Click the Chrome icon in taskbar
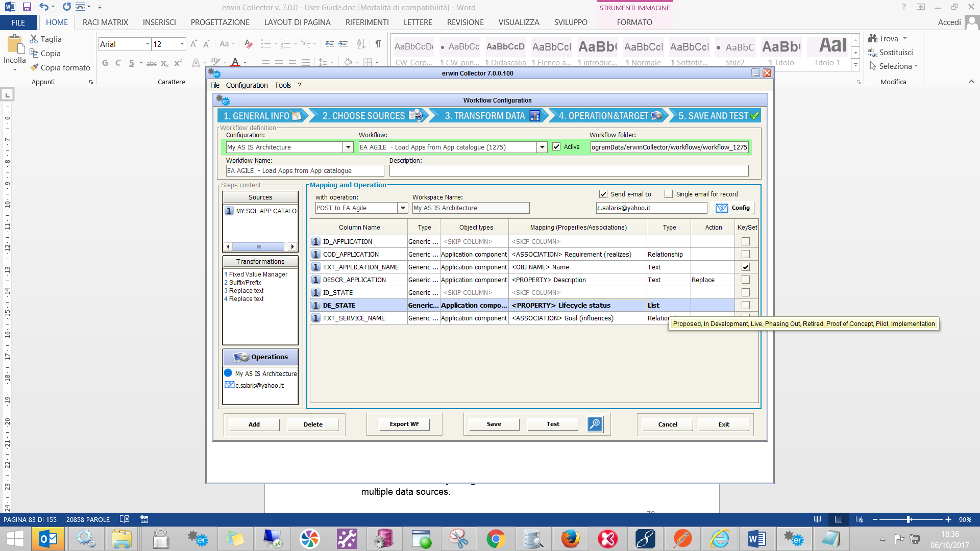The height and width of the screenshot is (551, 980). 496,539
